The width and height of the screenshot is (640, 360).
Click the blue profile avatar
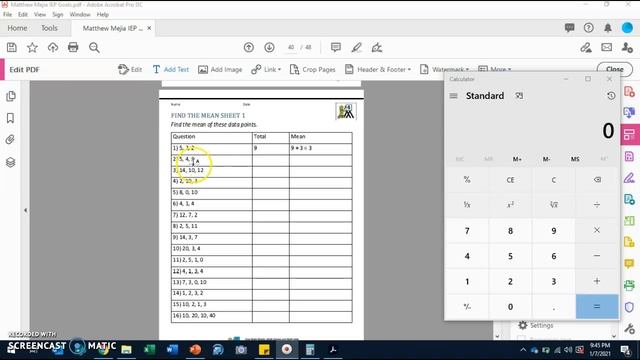point(627,28)
